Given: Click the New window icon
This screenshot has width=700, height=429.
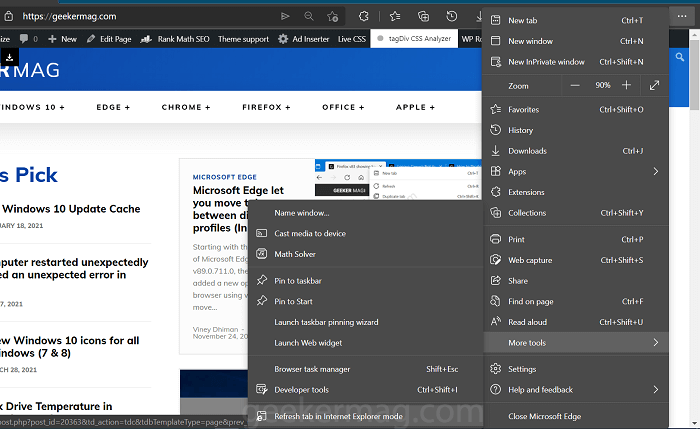Looking at the screenshot, I should 496,41.
